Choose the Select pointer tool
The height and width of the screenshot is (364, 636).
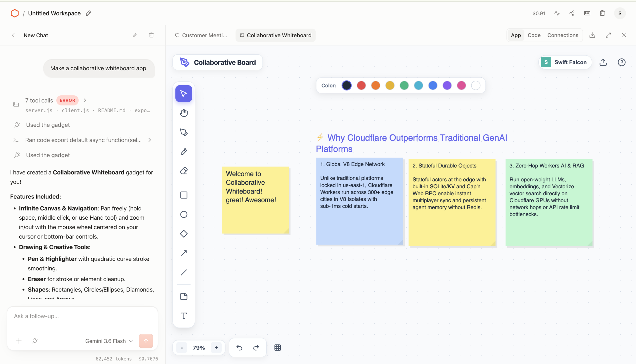point(184,94)
